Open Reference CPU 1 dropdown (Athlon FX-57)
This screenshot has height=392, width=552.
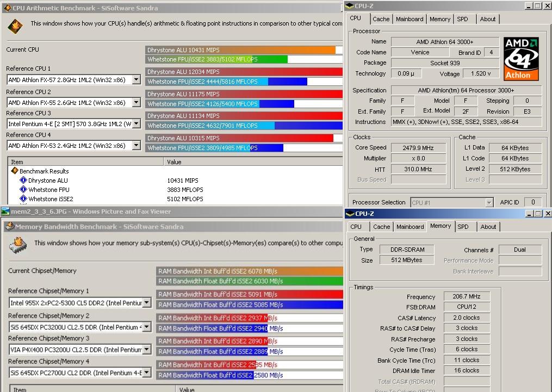coord(137,80)
